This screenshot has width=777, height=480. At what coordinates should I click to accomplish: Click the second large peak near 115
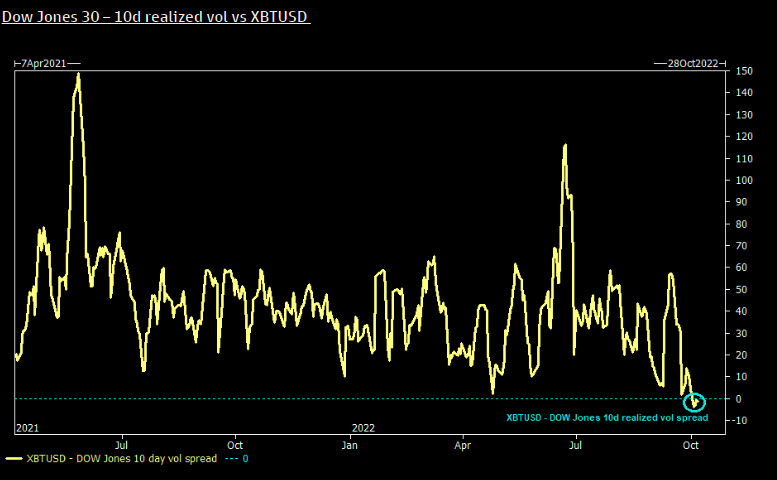pyautogui.click(x=565, y=147)
